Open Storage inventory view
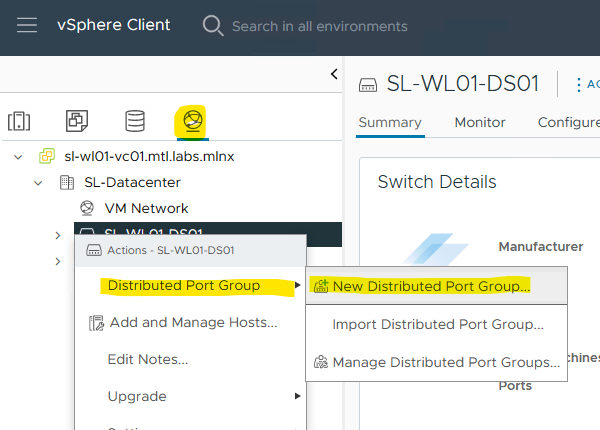The image size is (600, 430). pyautogui.click(x=135, y=121)
